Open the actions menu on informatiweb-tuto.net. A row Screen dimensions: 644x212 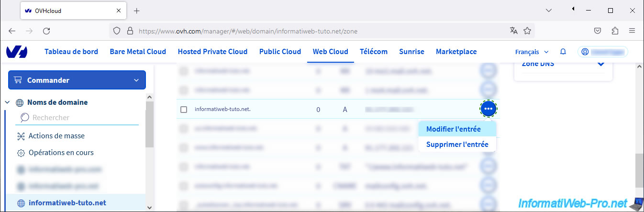488,109
